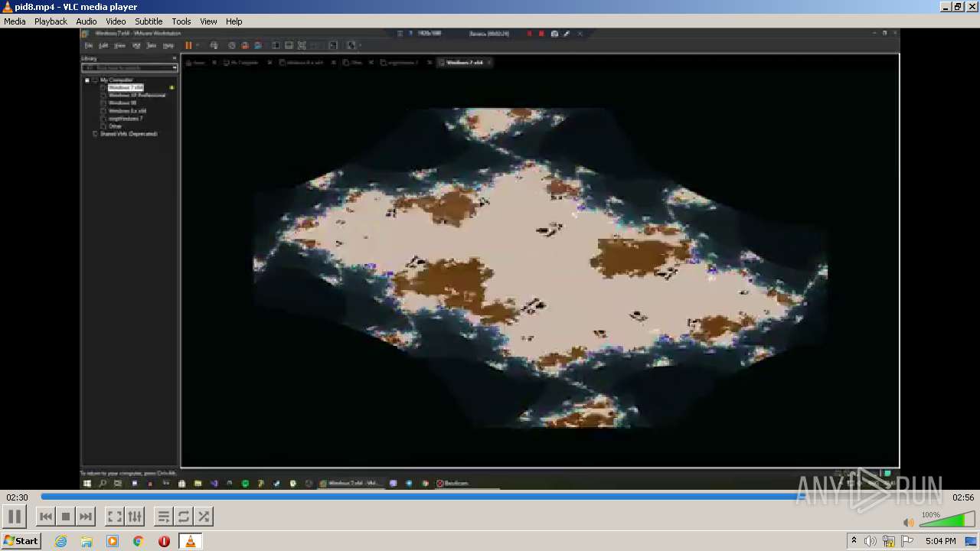Launch Google Chrome from taskbar
This screenshot has height=551, width=980.
tap(139, 541)
